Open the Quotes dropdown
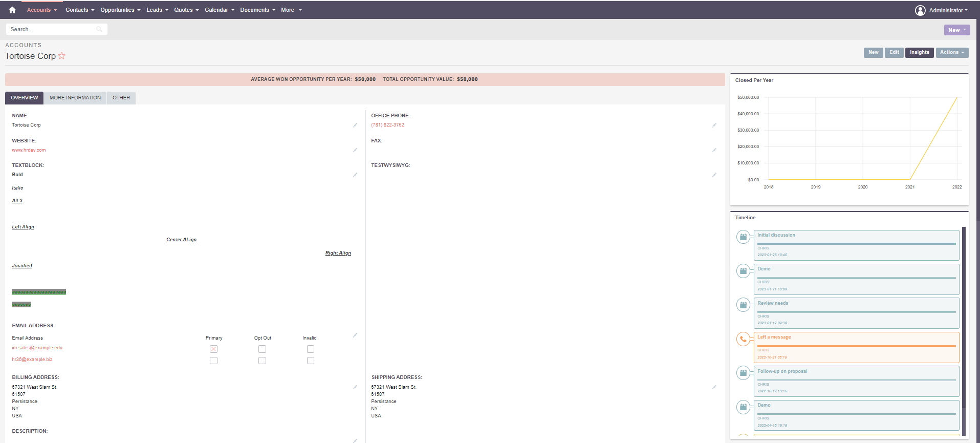Image resolution: width=980 pixels, height=443 pixels. (186, 10)
